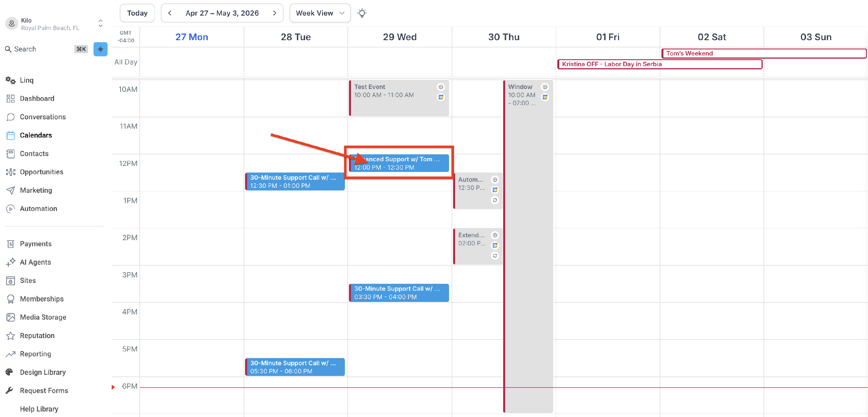Go to previous week with left chevron
This screenshot has width=868, height=417.
tap(170, 13)
